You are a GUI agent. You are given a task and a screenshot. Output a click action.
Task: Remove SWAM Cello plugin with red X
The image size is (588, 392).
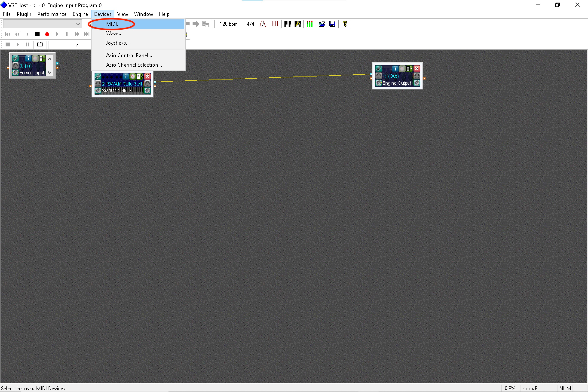[147, 76]
